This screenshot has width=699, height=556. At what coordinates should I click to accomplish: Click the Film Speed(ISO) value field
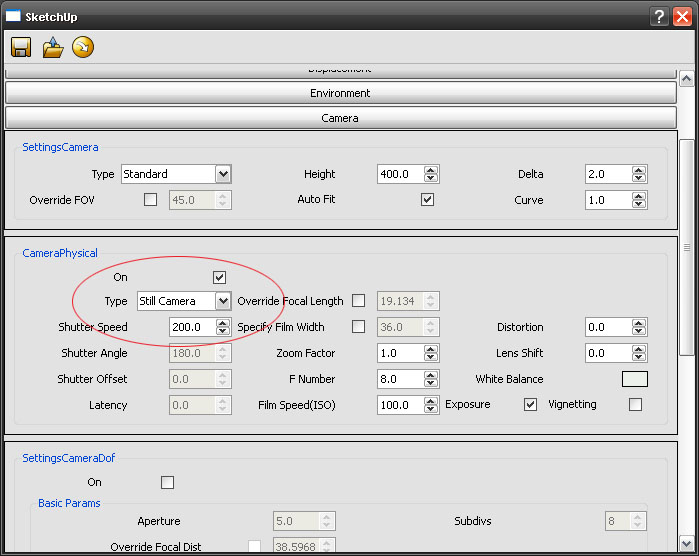(400, 405)
